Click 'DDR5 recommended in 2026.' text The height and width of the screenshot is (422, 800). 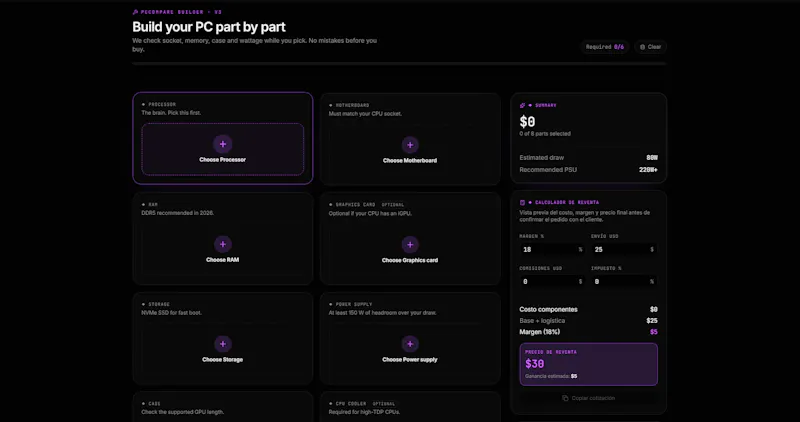point(178,213)
